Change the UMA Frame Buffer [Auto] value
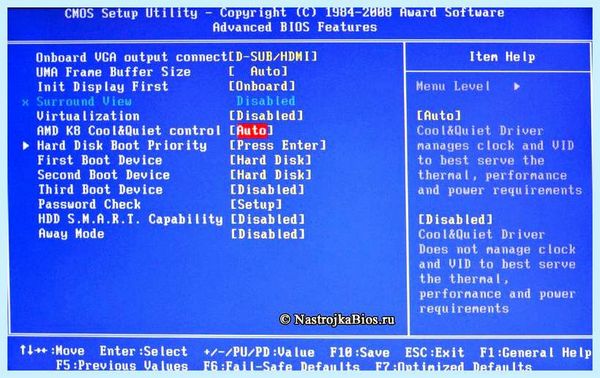The height and width of the screenshot is (378, 600). point(258,71)
